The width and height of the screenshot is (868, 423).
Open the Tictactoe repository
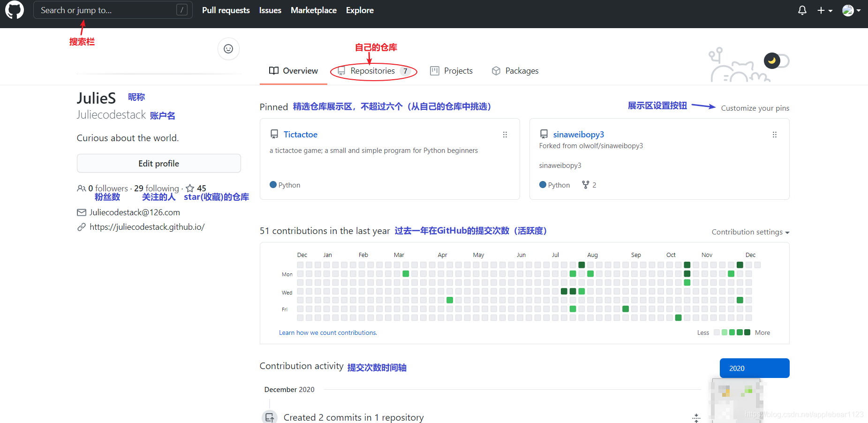(301, 135)
